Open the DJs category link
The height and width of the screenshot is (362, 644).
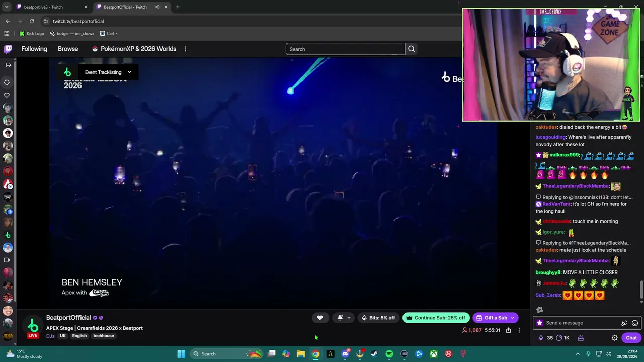[x=50, y=336]
